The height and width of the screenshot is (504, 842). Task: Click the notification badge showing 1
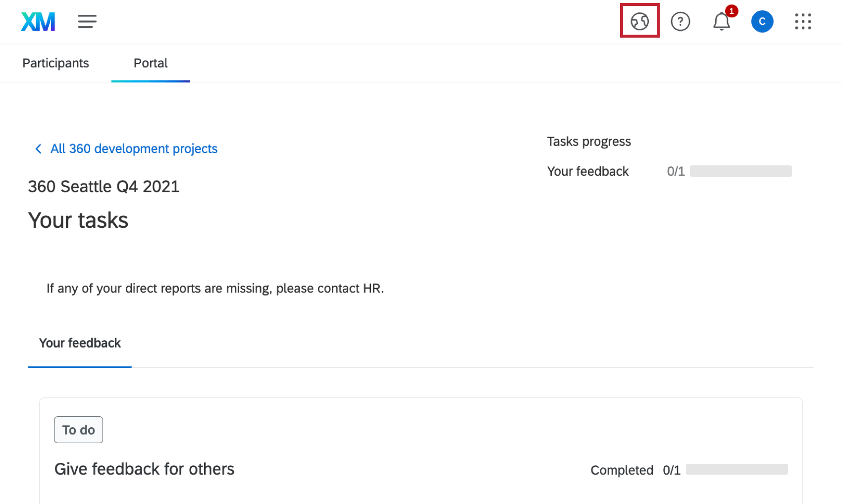pyautogui.click(x=732, y=10)
